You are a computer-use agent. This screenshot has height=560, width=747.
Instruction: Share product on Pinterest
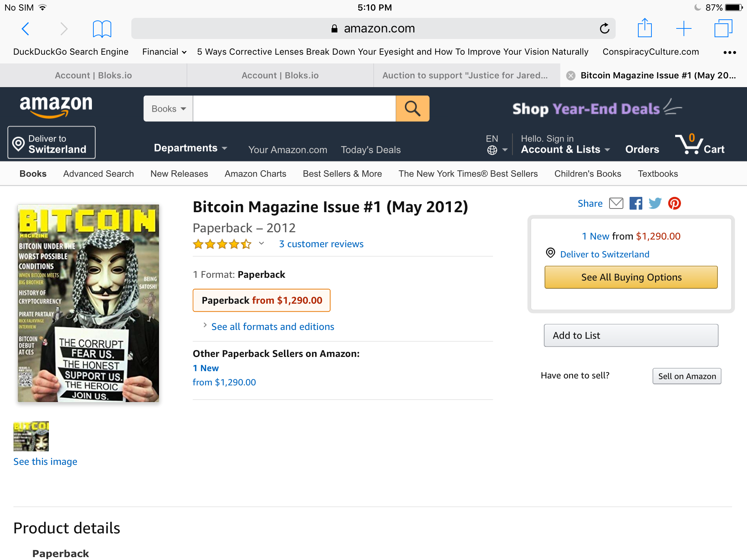point(674,203)
